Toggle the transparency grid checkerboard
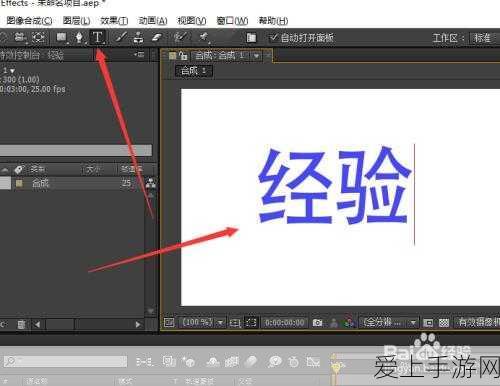 click(444, 323)
